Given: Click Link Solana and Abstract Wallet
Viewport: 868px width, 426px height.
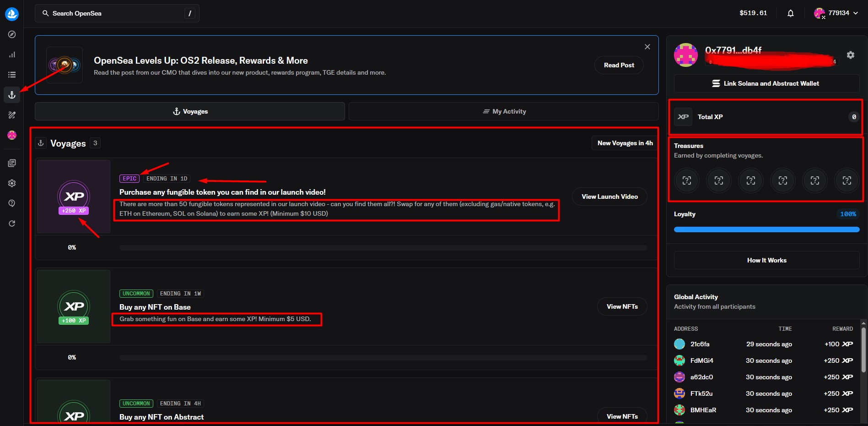Looking at the screenshot, I should (x=766, y=83).
